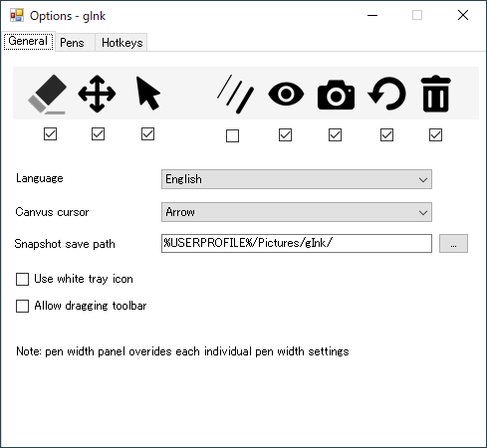Switch to the Pens tab
This screenshot has height=448, width=487.
[x=72, y=43]
